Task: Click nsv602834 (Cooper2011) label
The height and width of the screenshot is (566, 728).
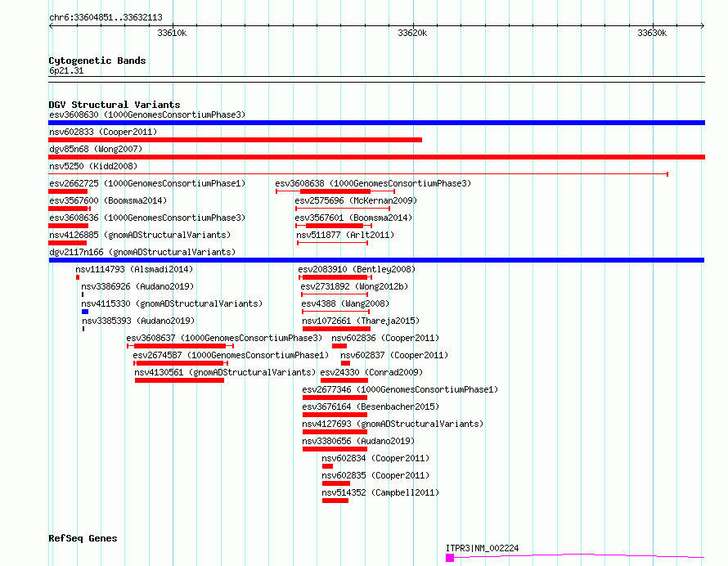Action: [x=375, y=458]
